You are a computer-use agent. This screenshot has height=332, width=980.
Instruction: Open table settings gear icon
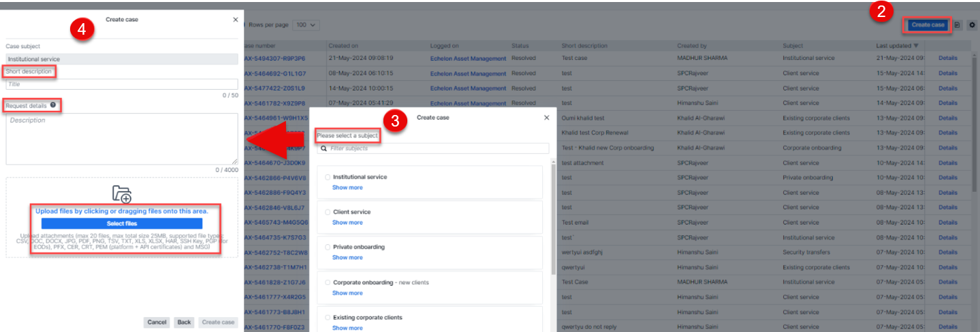(x=972, y=25)
